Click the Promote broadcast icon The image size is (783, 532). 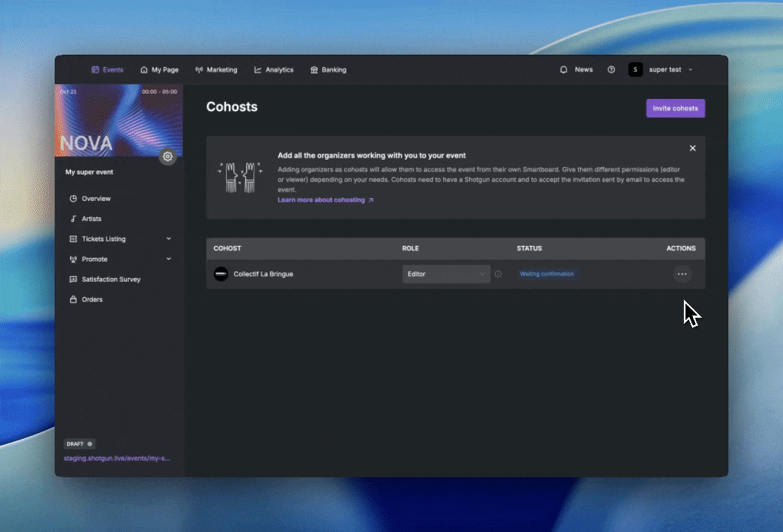[x=73, y=259]
